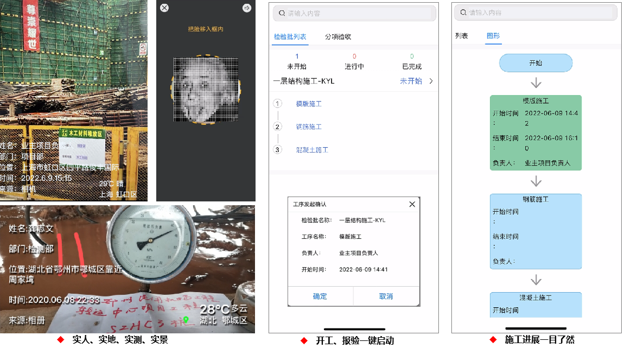Image resolution: width=644 pixels, height=348 pixels.
Task: Open the 图形 view tab
Action: tap(493, 36)
